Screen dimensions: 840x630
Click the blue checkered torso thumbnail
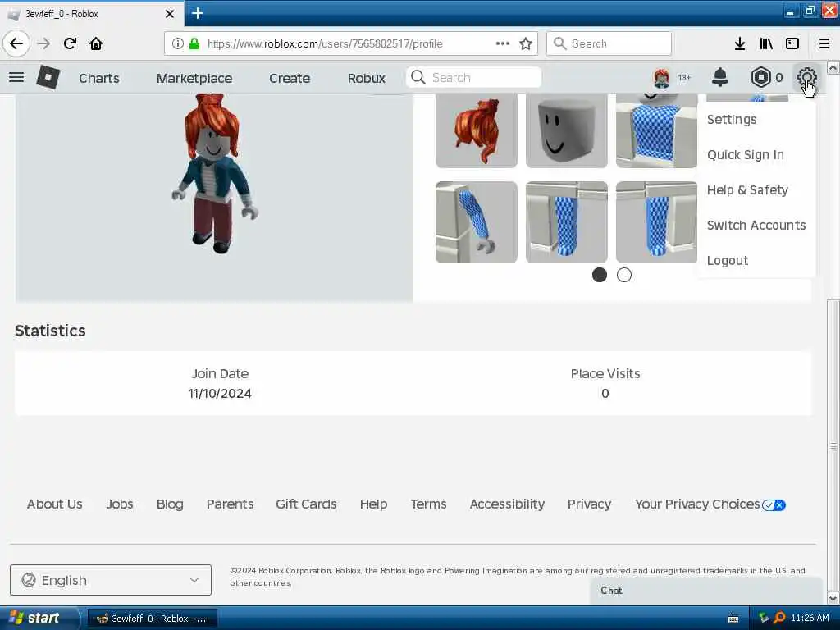click(656, 130)
